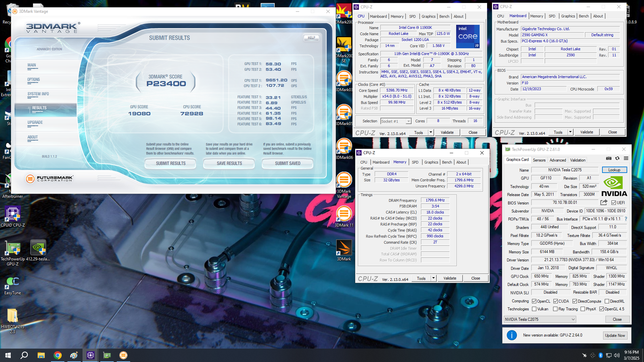Open Tools dropdown arrow in CPU-Z Mainboard window
This screenshot has width=644, height=362.
click(570, 132)
